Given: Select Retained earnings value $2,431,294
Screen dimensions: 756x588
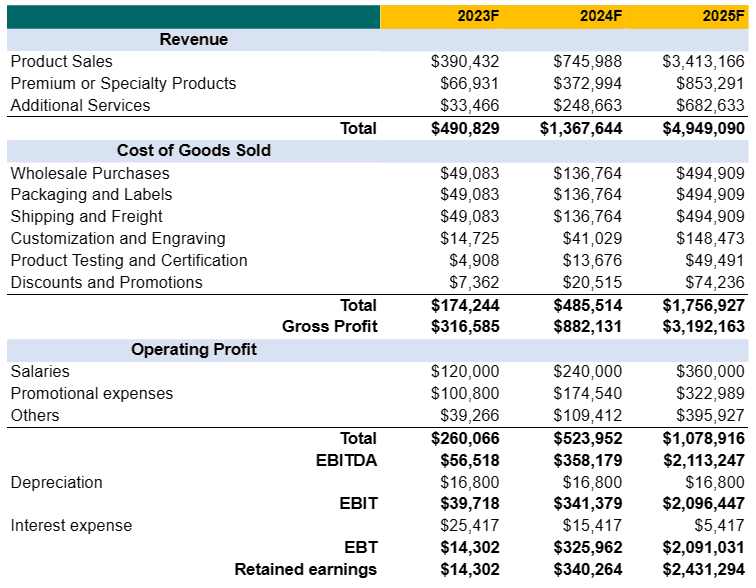Looking at the screenshot, I should coord(703,569).
